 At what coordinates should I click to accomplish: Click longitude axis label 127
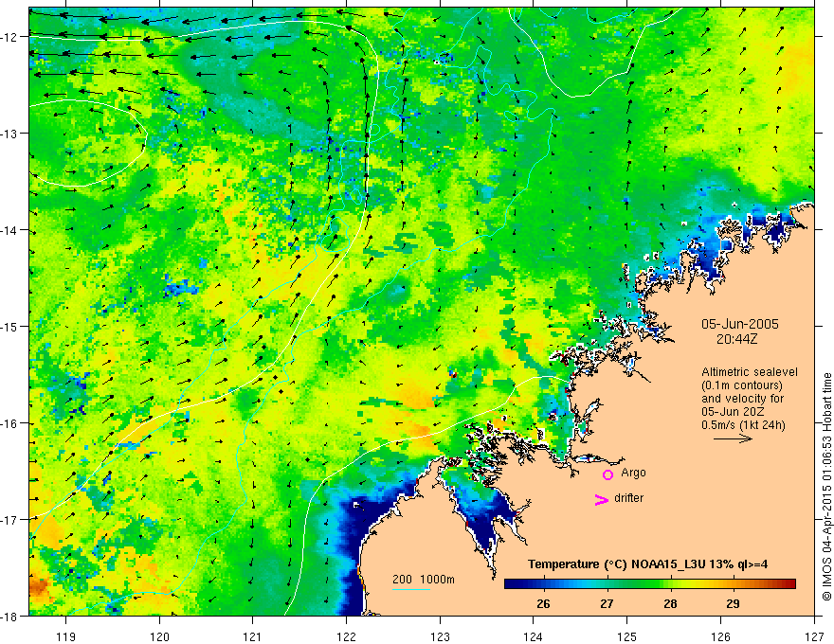tap(814, 636)
